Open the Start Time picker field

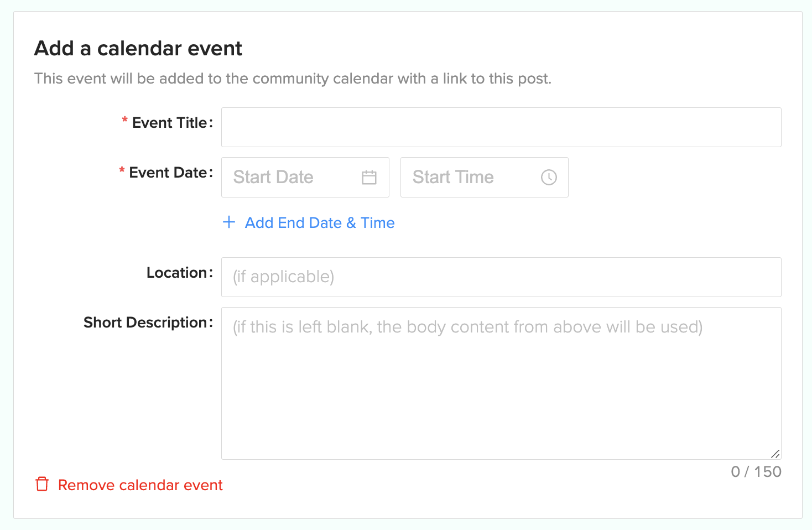(485, 177)
